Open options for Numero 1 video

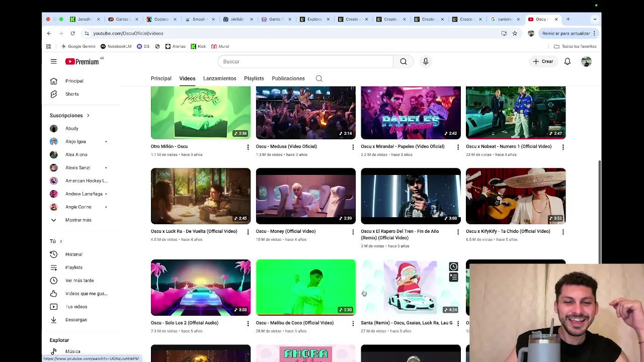563,147
